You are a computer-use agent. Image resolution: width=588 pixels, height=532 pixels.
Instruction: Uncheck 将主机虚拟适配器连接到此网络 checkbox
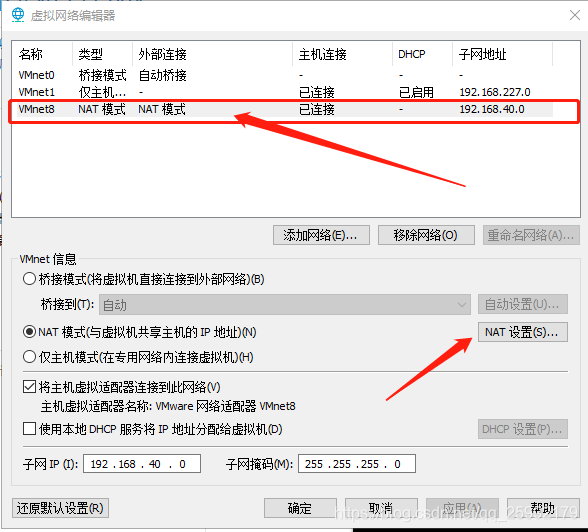[x=29, y=387]
